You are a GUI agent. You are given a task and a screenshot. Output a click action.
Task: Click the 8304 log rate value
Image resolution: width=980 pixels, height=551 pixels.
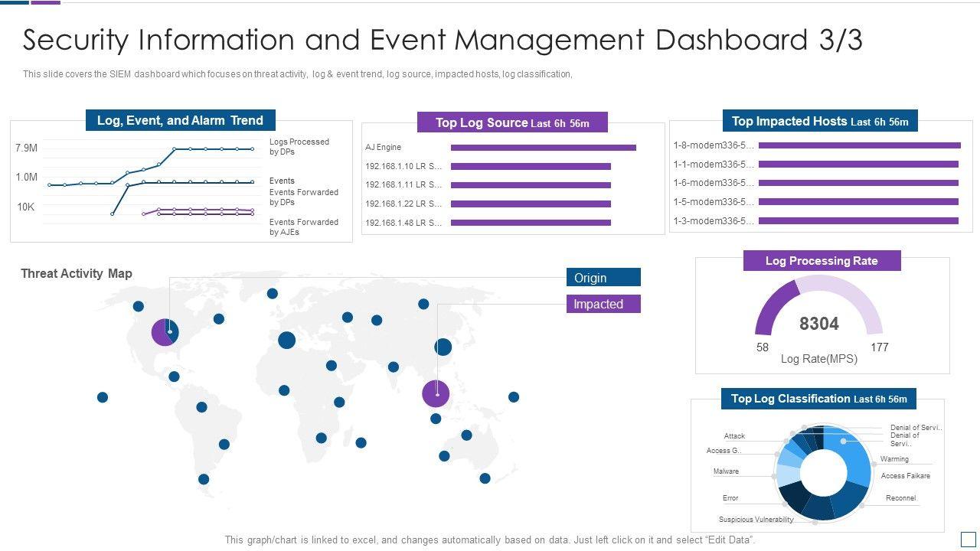[818, 324]
